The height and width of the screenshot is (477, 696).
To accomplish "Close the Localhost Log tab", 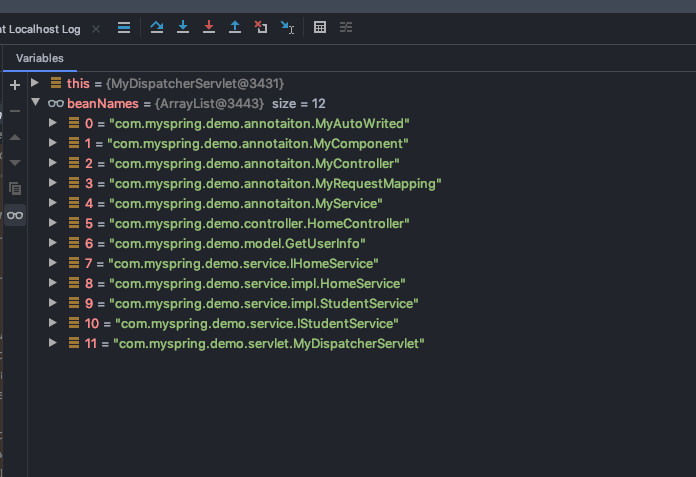I will click(x=96, y=29).
